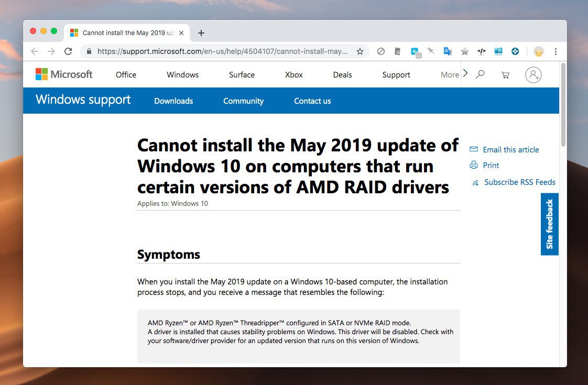This screenshot has height=385, width=588.
Task: Open the Site feedback side button
Action: tap(549, 224)
